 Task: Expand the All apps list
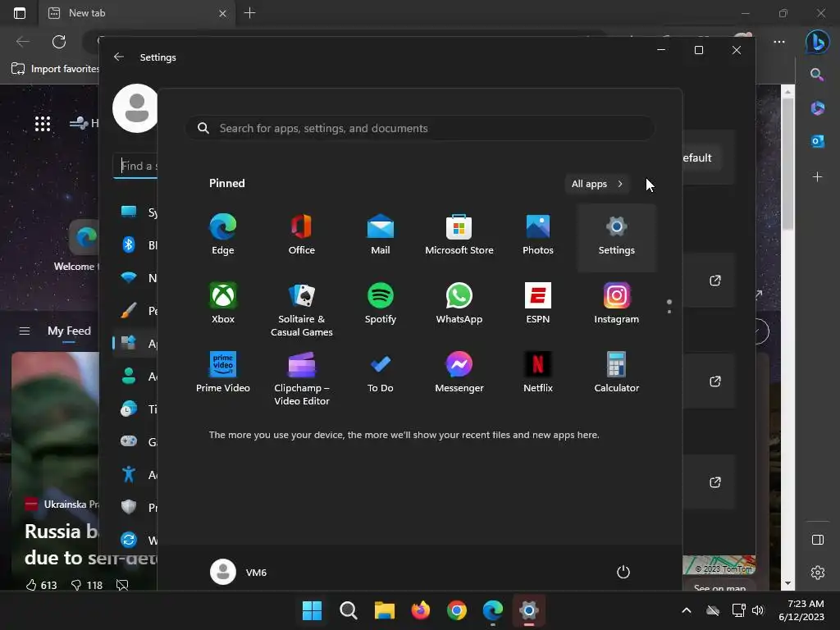597,184
